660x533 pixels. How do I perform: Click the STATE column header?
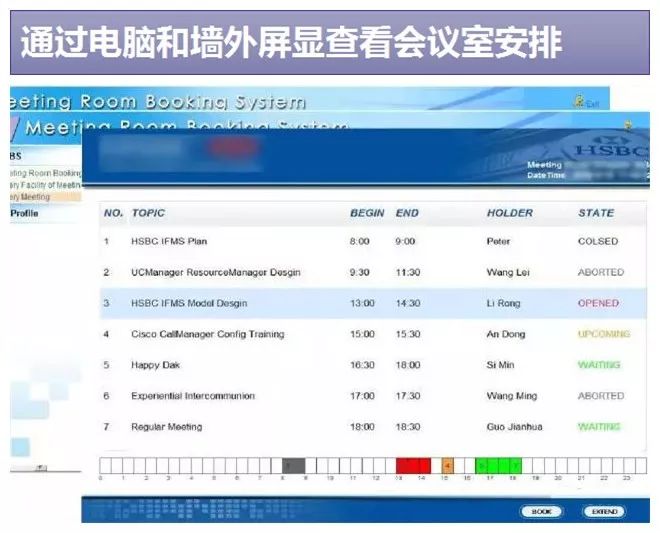(x=596, y=213)
